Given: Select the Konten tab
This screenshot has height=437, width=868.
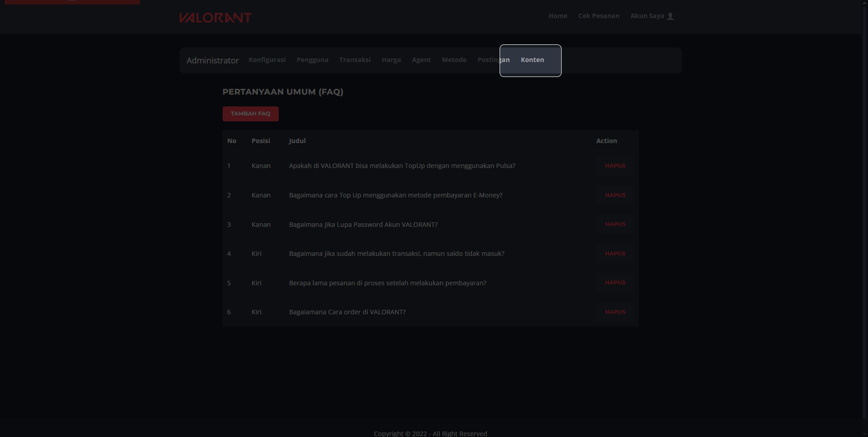Looking at the screenshot, I should point(532,60).
